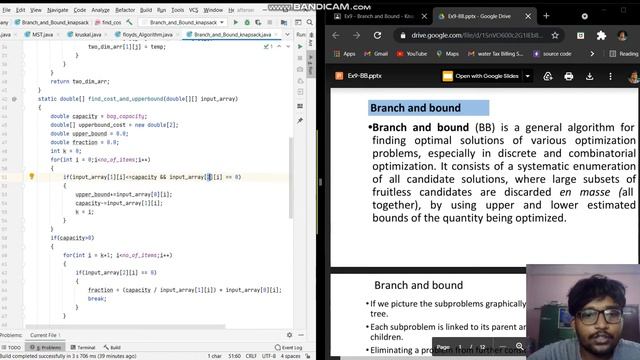Screen dimensions: 640x360
Task: Select Branch_and_Bound_knapsack.java editor tab
Action: tap(233, 35)
